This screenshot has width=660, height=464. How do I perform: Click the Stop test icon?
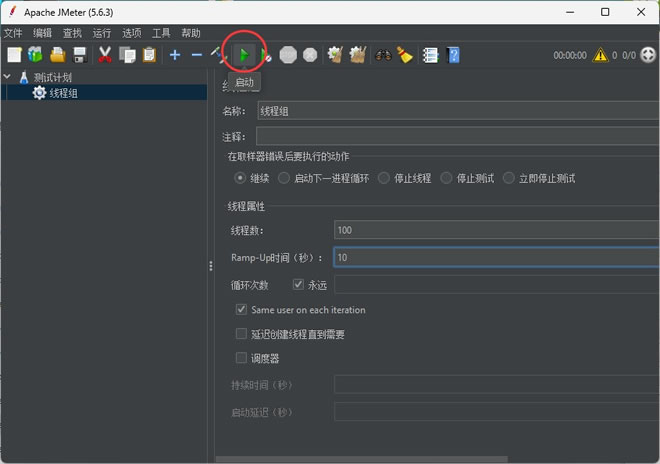[x=288, y=55]
